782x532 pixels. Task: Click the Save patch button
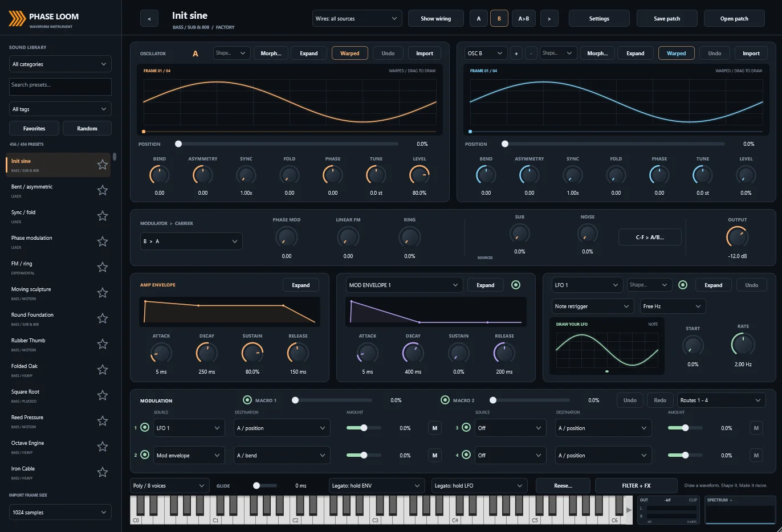pos(667,19)
